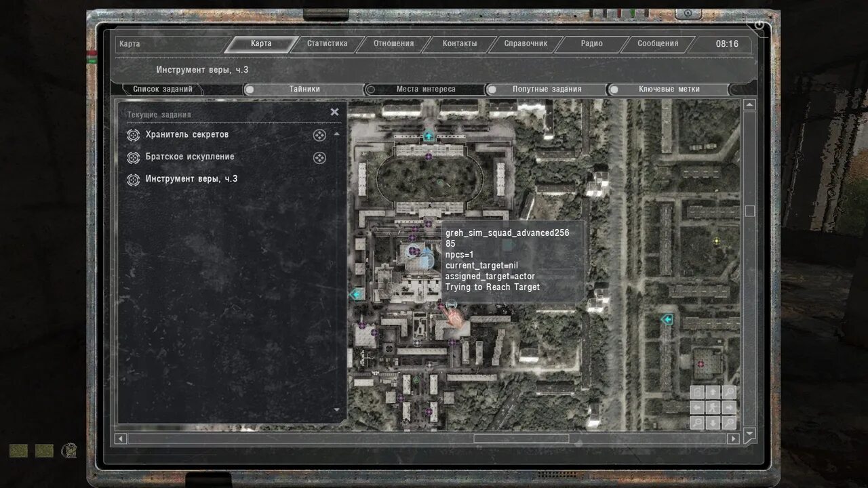Select the task 'Хранитель секретов'
This screenshot has height=488, width=868.
(x=187, y=135)
